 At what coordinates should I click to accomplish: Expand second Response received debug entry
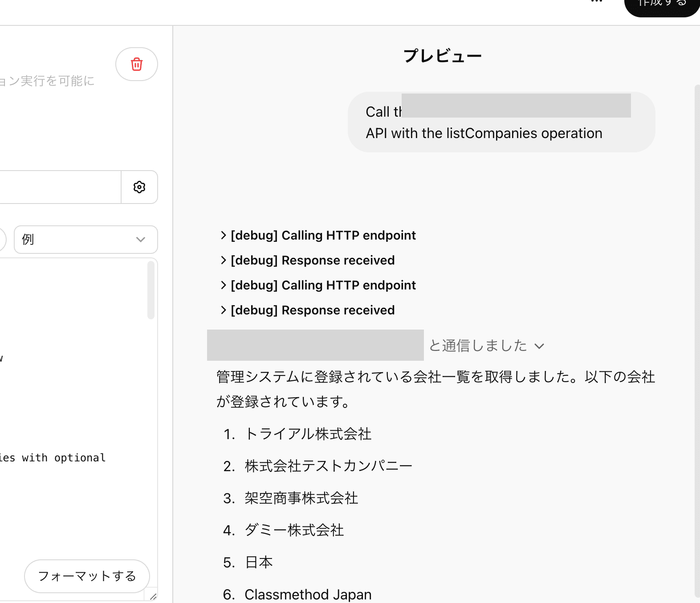click(x=308, y=310)
